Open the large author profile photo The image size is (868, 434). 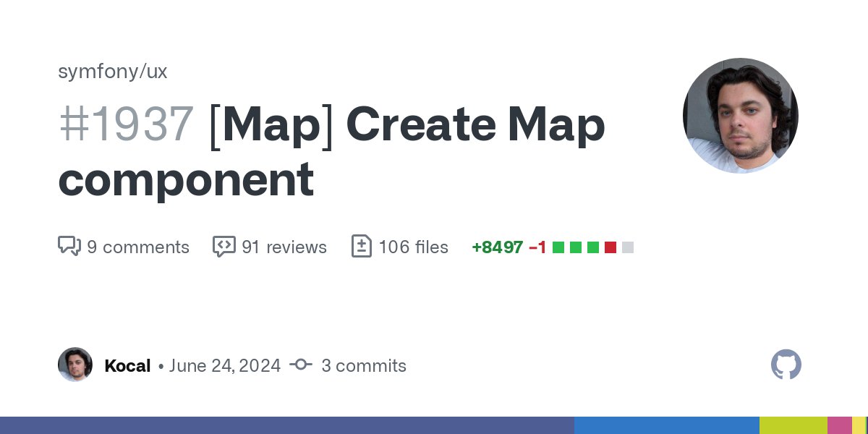click(741, 116)
